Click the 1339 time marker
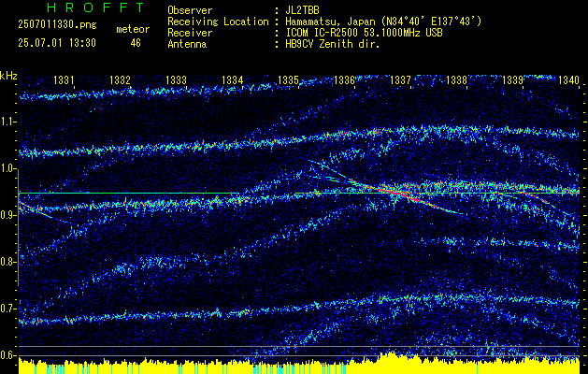 click(x=512, y=79)
